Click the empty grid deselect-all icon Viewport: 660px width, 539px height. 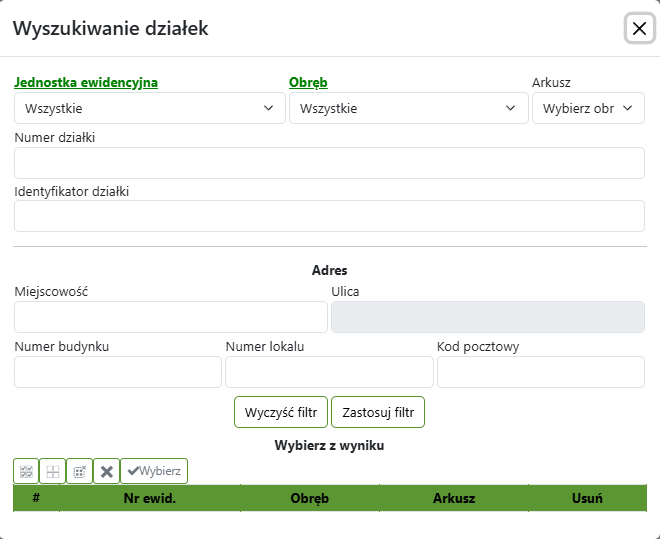click(53, 471)
